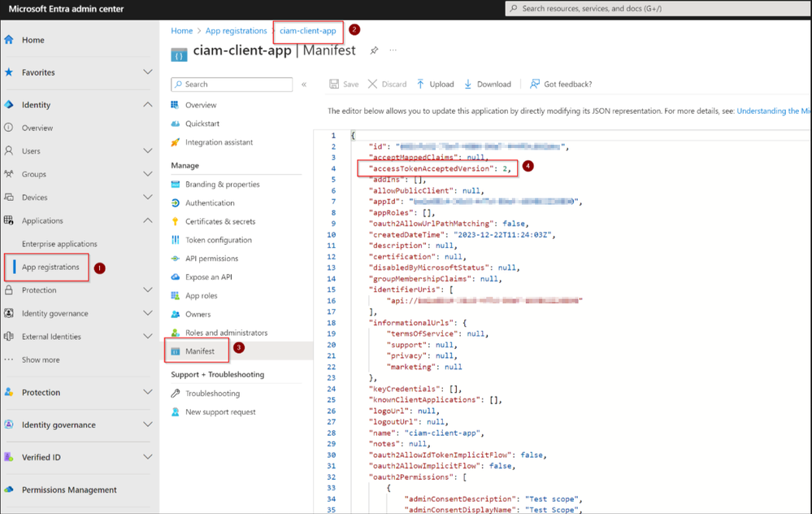
Task: Expand the Devices submenu chevron
Action: (148, 197)
